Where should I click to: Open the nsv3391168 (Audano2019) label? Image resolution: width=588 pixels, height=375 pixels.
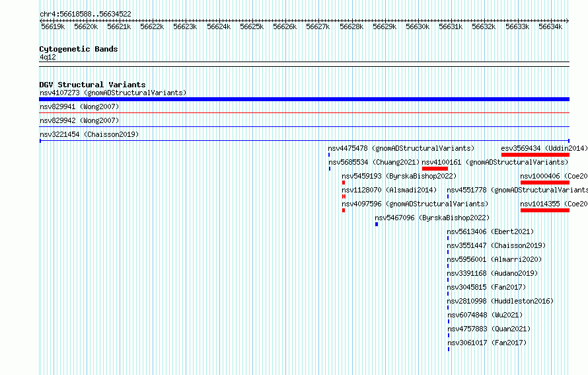tap(492, 273)
